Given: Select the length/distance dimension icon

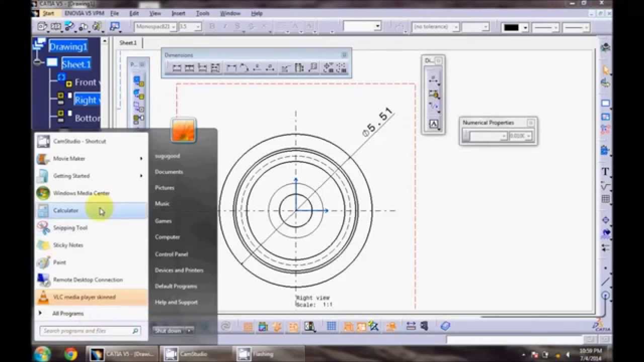Looking at the screenshot, I should [231, 68].
